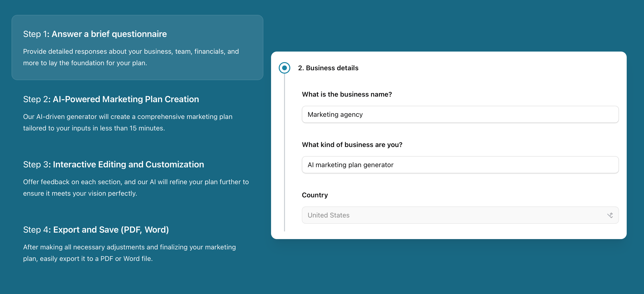Open the Country dropdown chevron icon
The height and width of the screenshot is (294, 644).
click(x=610, y=215)
